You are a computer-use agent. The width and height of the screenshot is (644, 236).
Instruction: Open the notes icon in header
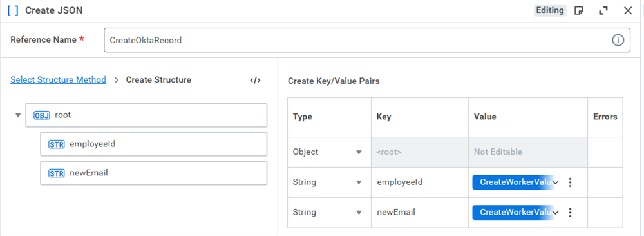[579, 11]
